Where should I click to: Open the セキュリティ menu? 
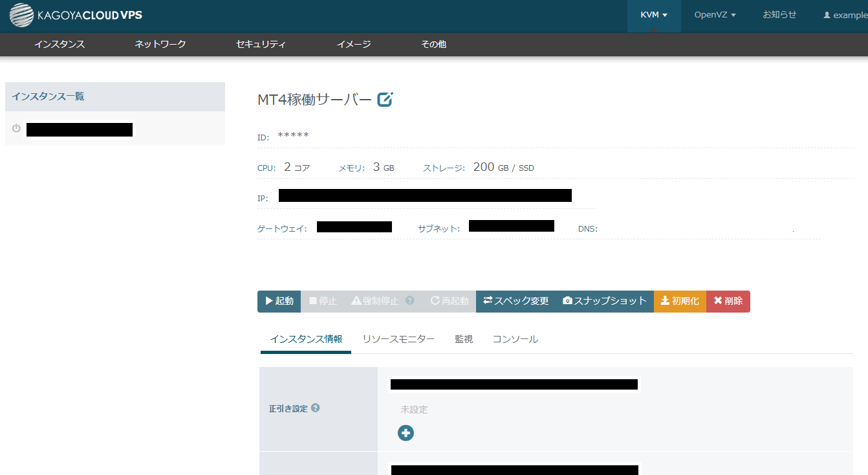[x=261, y=44]
